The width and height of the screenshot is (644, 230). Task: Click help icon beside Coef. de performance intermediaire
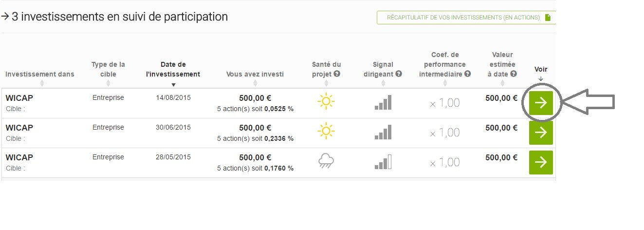[468, 74]
